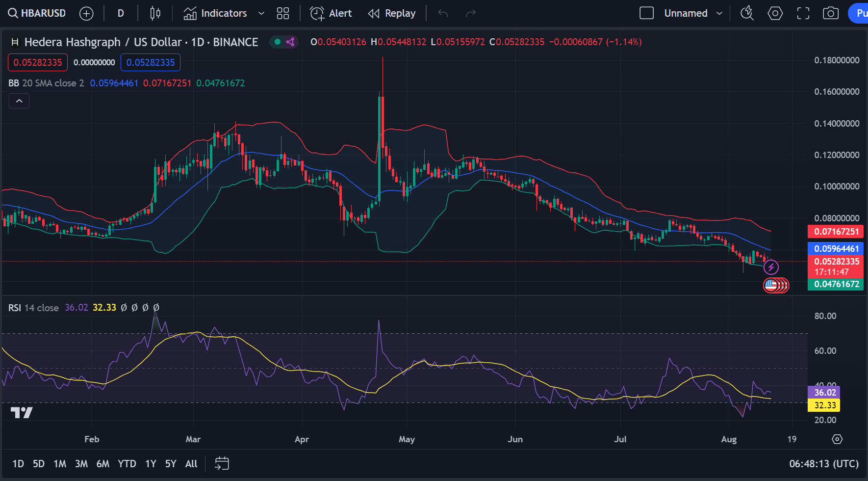The image size is (868, 481).
Task: Click the blue Publish button
Action: tap(858, 13)
